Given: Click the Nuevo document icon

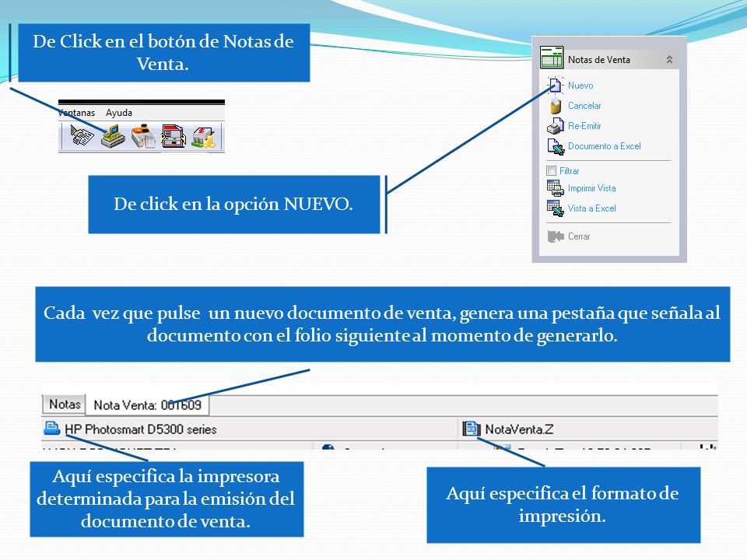Looking at the screenshot, I should [x=555, y=86].
